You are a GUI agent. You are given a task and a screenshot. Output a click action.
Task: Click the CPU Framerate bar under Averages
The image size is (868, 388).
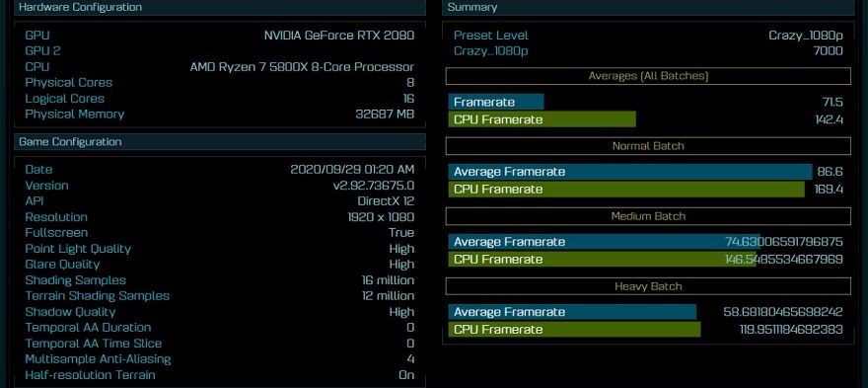542,119
